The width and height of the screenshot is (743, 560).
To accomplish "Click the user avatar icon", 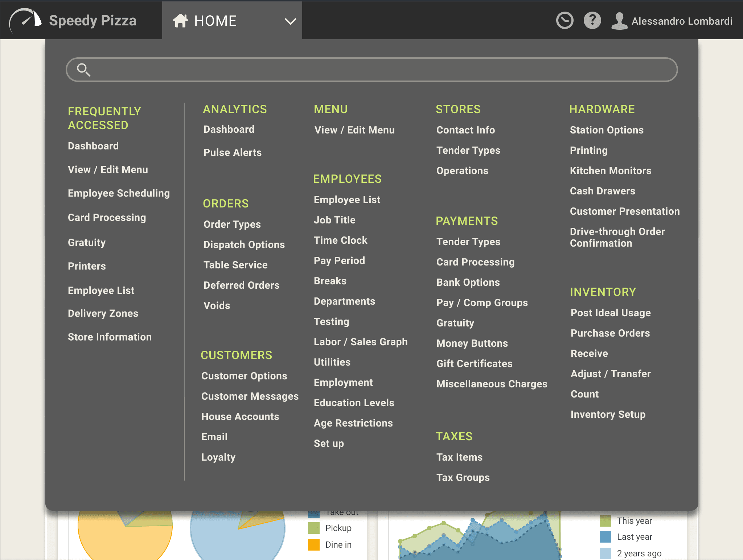I will pyautogui.click(x=619, y=21).
